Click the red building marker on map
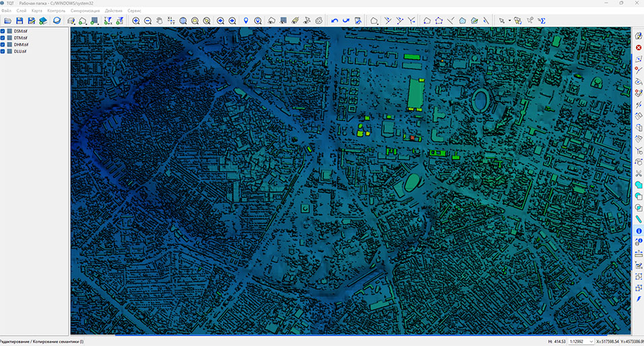Image resolution: width=644 pixels, height=346 pixels. (412, 138)
